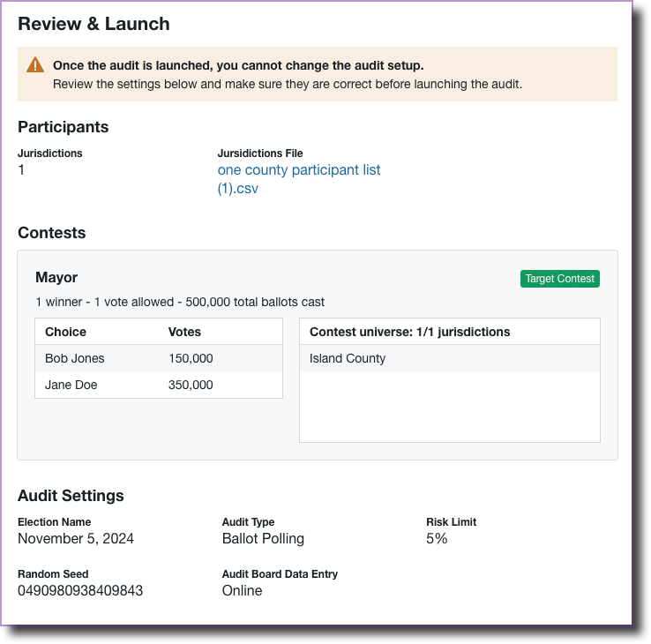651x644 pixels.
Task: Click the November 5, 2024 election name
Action: pyautogui.click(x=76, y=538)
